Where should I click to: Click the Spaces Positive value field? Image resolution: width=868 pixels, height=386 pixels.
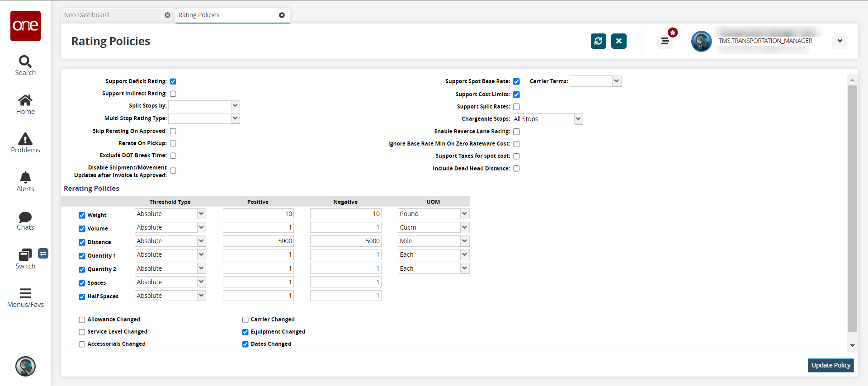pyautogui.click(x=258, y=282)
